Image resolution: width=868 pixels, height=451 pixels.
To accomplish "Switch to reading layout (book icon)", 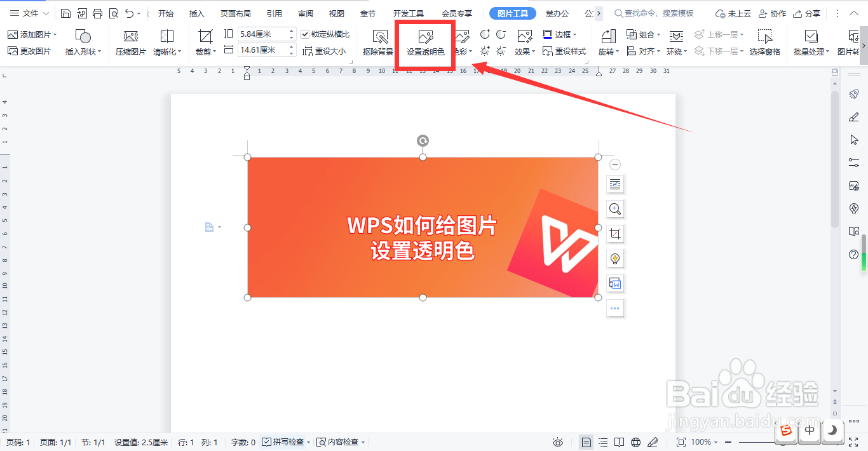I will 620,442.
